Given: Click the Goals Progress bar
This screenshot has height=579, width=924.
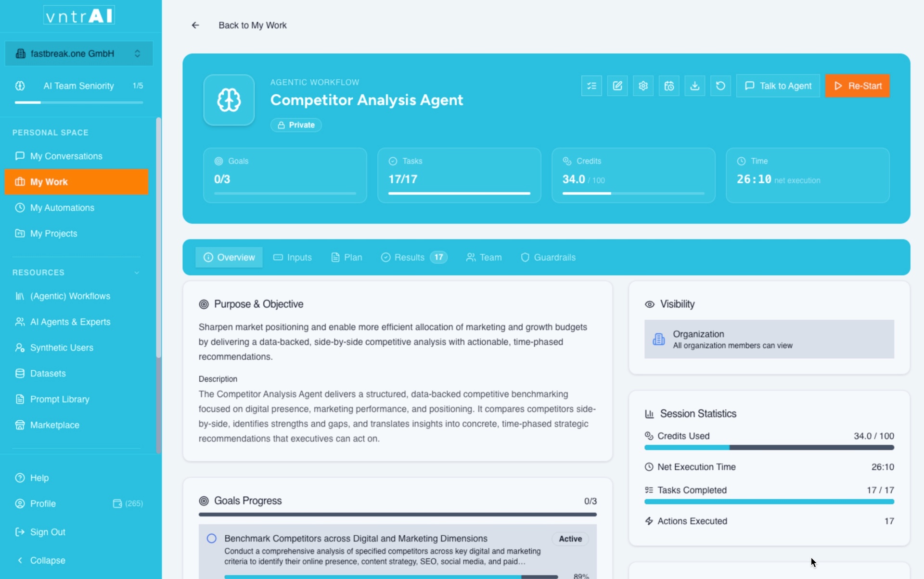Looking at the screenshot, I should tap(398, 515).
